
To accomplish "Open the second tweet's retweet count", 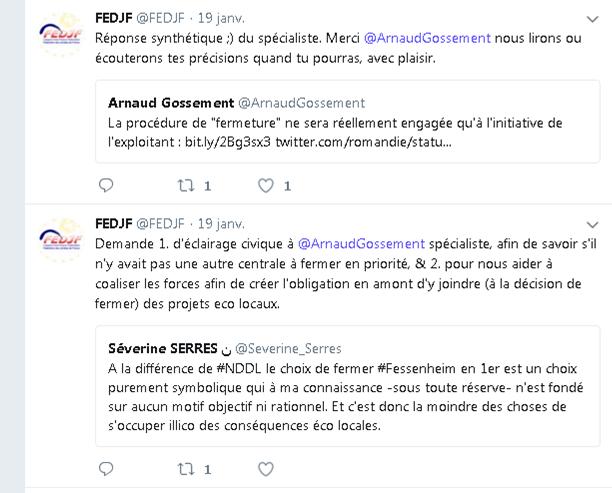I will click(x=207, y=469).
